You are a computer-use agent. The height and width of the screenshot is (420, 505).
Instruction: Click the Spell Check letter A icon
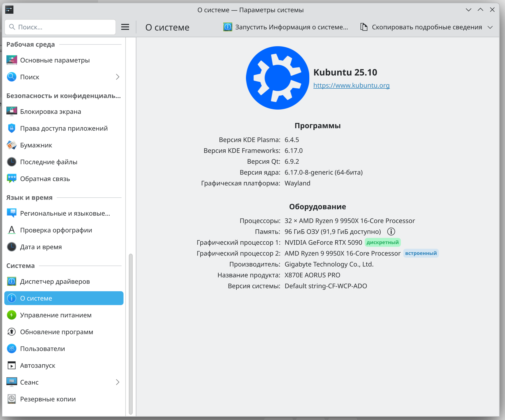12,230
